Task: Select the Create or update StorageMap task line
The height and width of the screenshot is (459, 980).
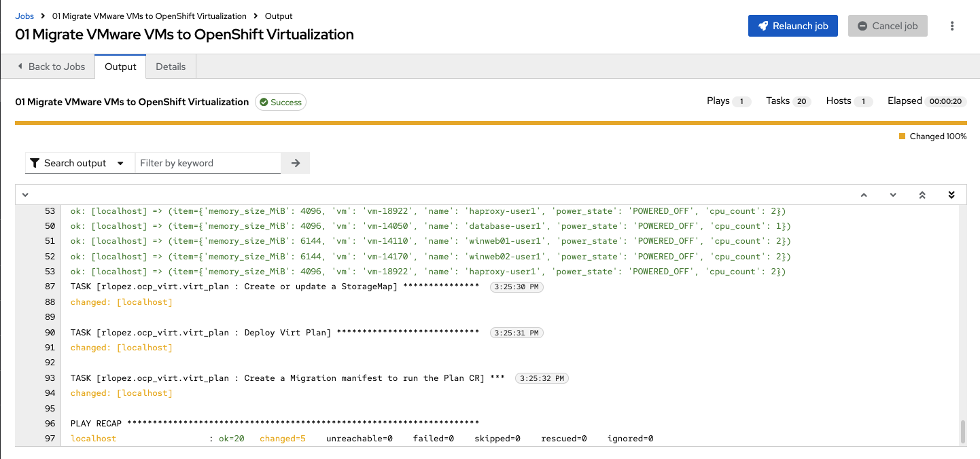Action: pos(275,287)
